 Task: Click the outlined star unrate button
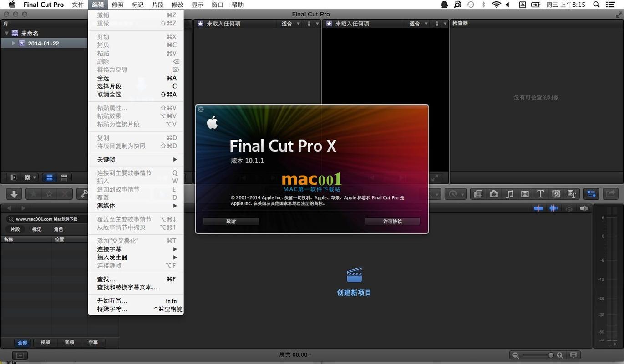[x=49, y=194]
